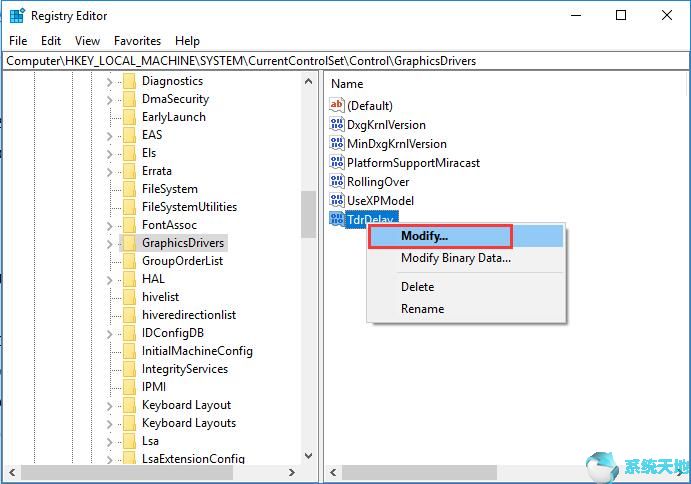Screen dimensions: 691x484
Task: Select the FileSystem folder icon
Action: click(x=129, y=189)
